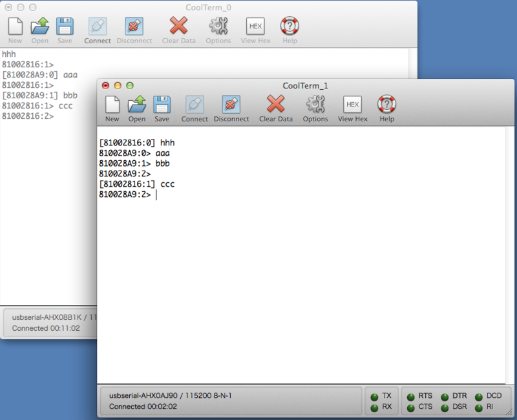Click the DSR status LED

pos(445,408)
